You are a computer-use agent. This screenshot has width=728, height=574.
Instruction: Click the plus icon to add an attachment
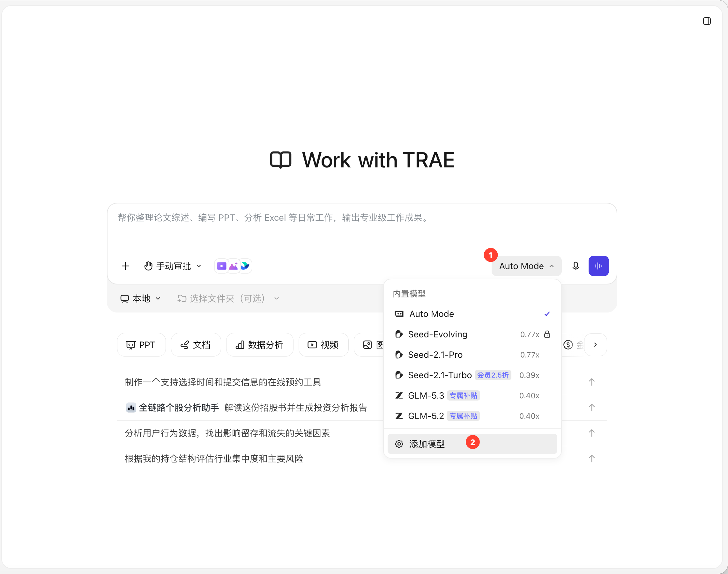pos(125,266)
